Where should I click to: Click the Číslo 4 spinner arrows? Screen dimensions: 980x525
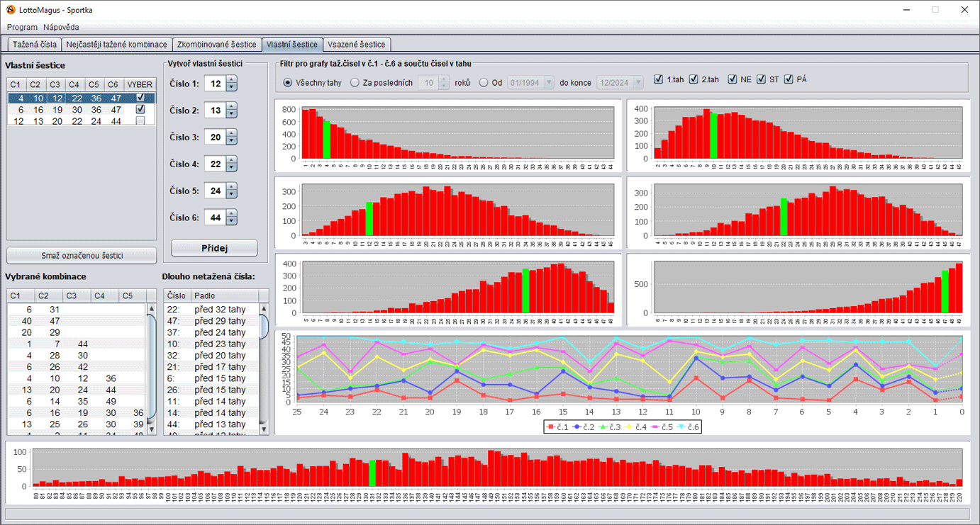231,164
